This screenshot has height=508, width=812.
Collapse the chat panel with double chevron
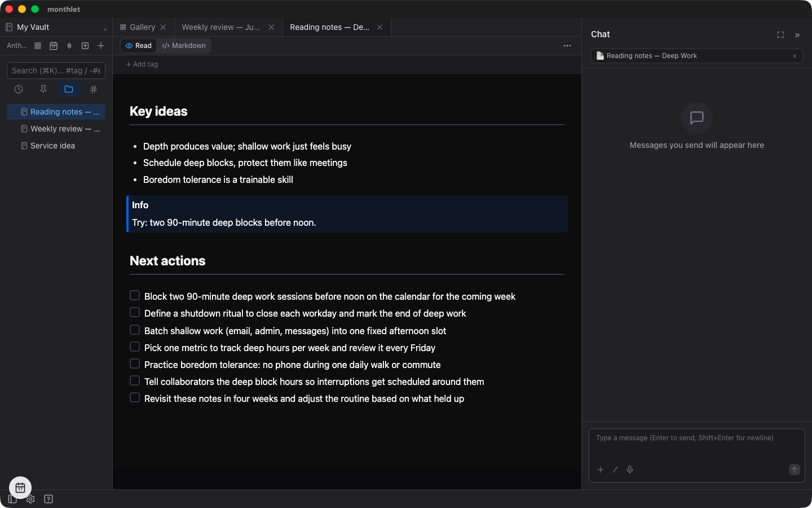point(797,35)
